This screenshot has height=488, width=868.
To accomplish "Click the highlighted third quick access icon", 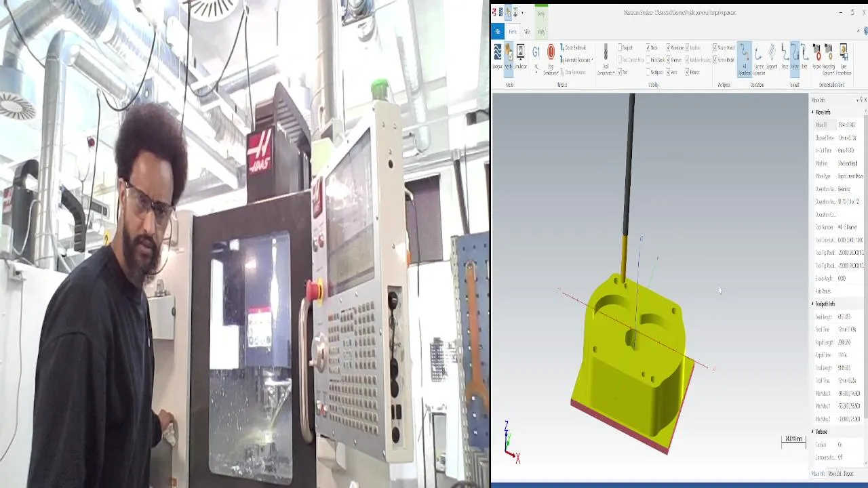I will coord(509,12).
